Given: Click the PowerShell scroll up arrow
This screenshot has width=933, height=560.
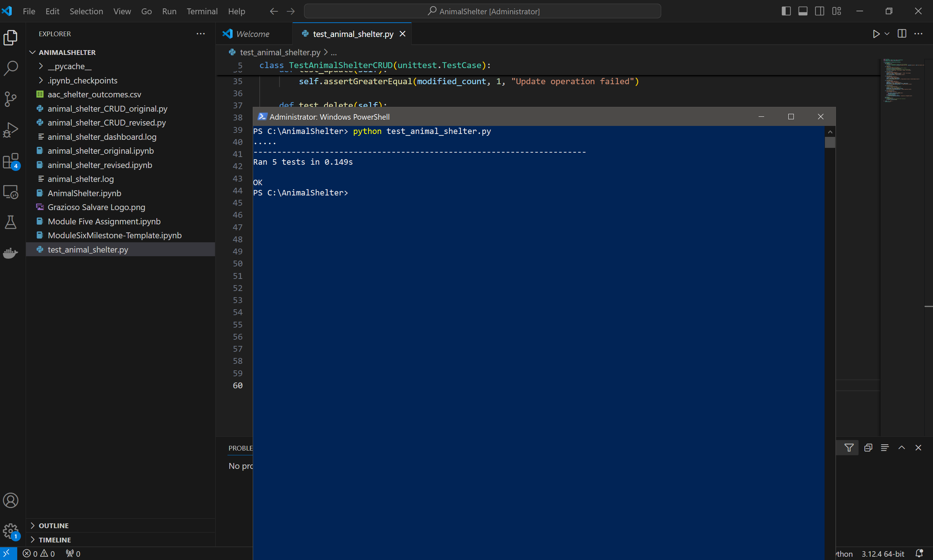Looking at the screenshot, I should [830, 132].
